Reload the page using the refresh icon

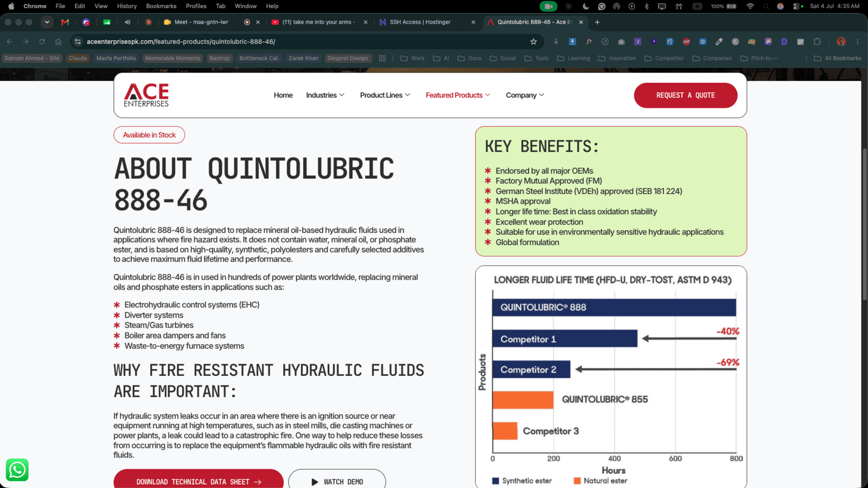pyautogui.click(x=42, y=42)
